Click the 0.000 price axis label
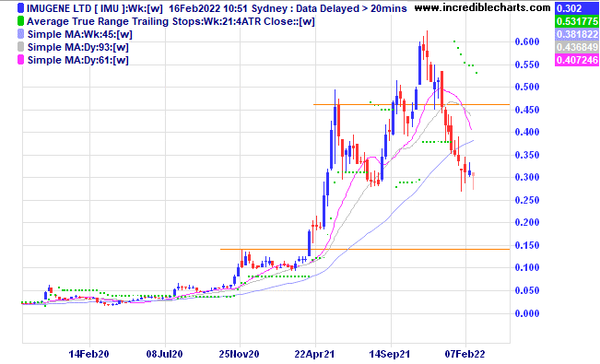 pos(527,313)
